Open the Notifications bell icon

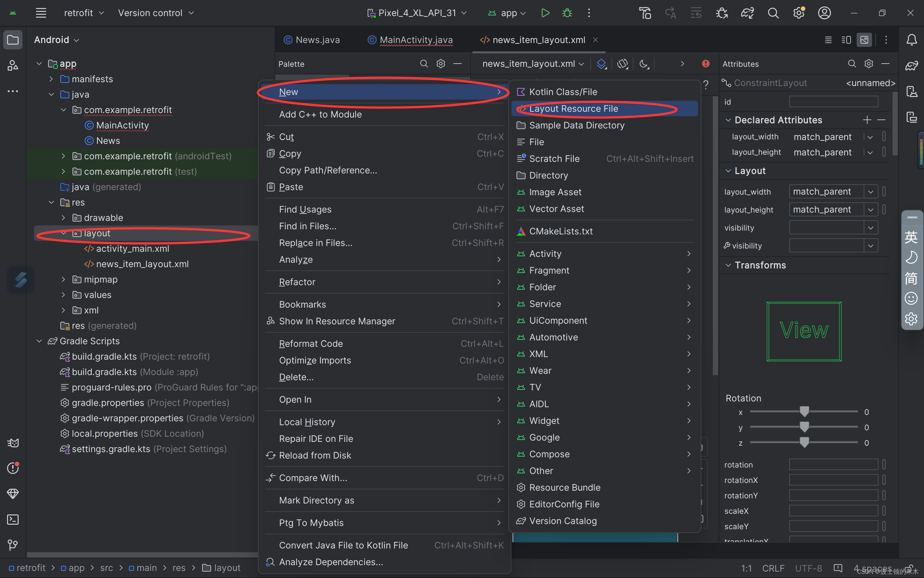tap(912, 40)
